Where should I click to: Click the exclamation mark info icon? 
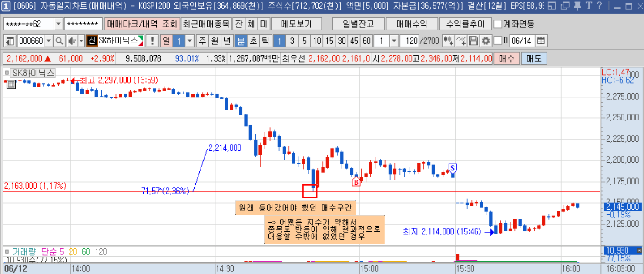(152, 41)
